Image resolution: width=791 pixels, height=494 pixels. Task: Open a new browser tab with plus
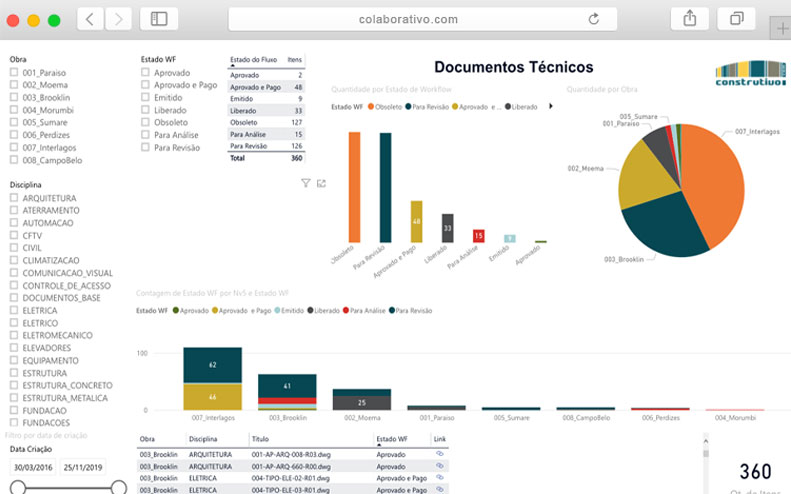[x=781, y=28]
